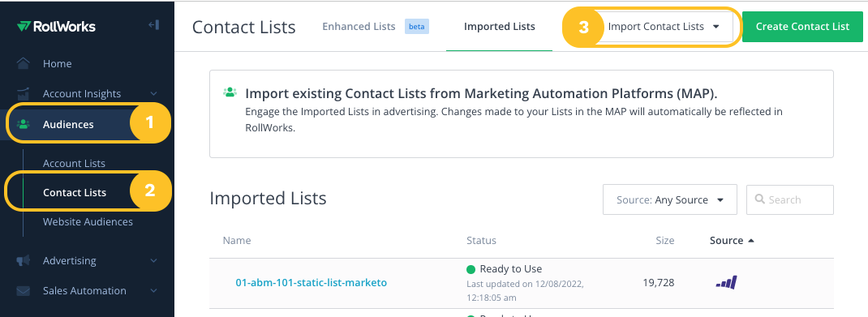Switch to the Enhanced Lists tab
This screenshot has width=868, height=317.
(x=359, y=27)
